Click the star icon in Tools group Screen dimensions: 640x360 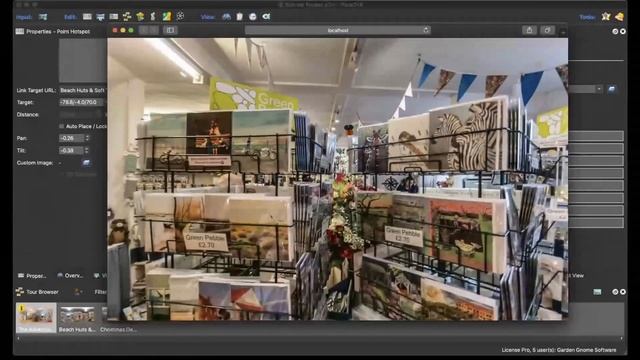[606, 17]
